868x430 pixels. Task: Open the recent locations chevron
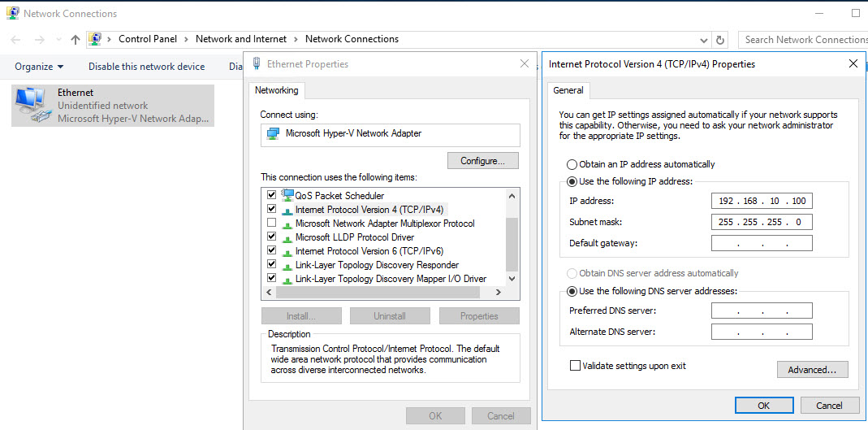[x=59, y=40]
